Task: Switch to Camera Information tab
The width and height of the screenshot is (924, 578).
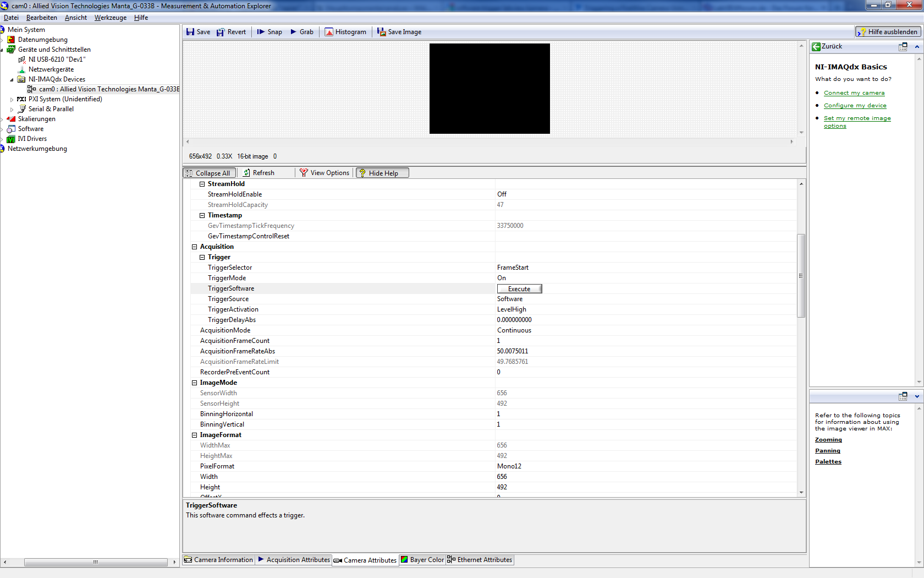Action: point(218,560)
